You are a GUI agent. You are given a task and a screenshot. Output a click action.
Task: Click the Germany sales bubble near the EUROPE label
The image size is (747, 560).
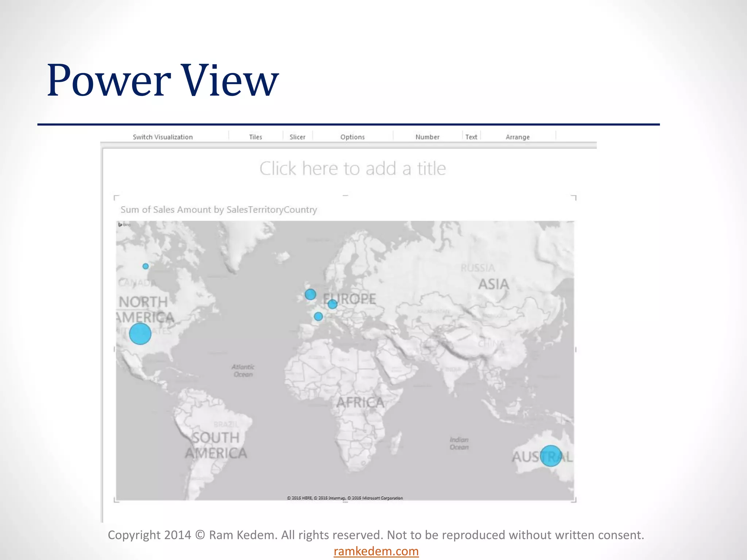332,304
